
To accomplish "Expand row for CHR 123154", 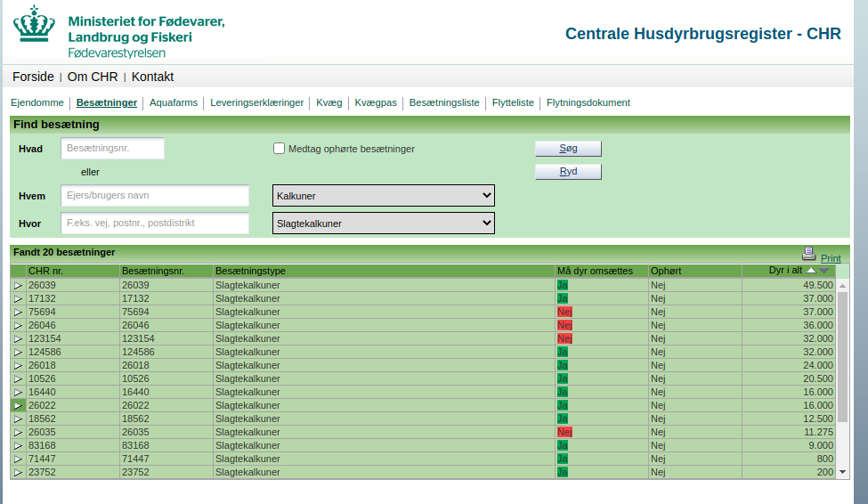I will pyautogui.click(x=19, y=338).
